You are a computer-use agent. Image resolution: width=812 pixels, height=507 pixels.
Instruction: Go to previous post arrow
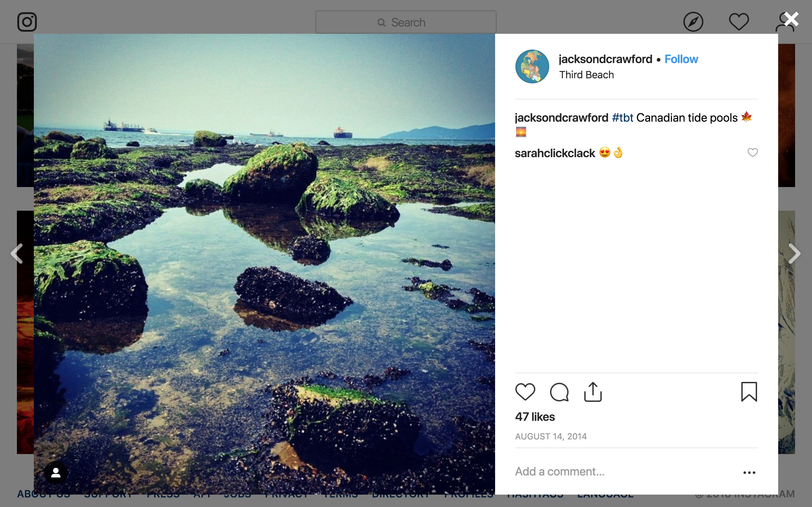(17, 253)
